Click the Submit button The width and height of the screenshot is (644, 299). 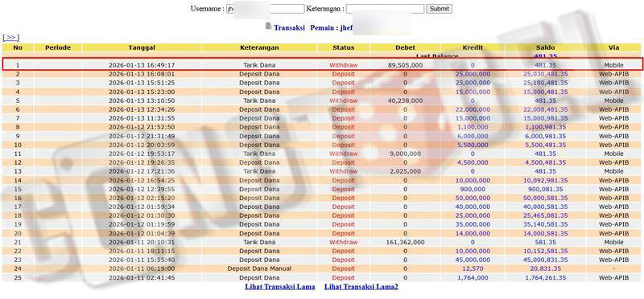[439, 9]
